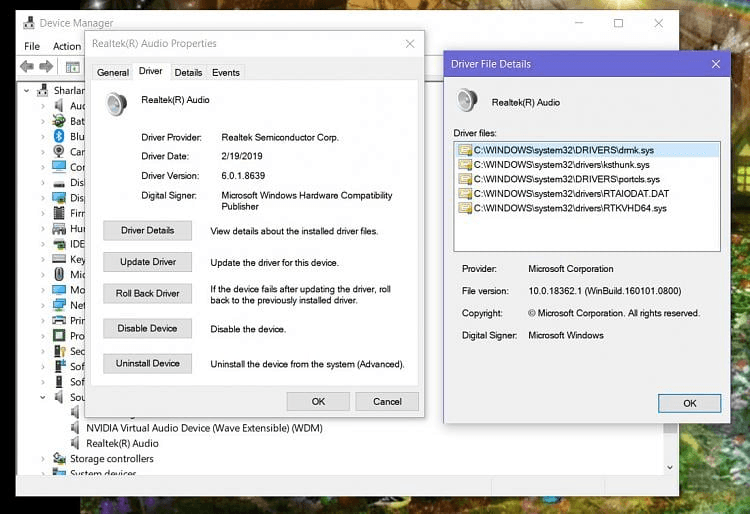Screen dimensions: 750x514
Task: Click the Storage controllers icon
Action: coord(59,459)
